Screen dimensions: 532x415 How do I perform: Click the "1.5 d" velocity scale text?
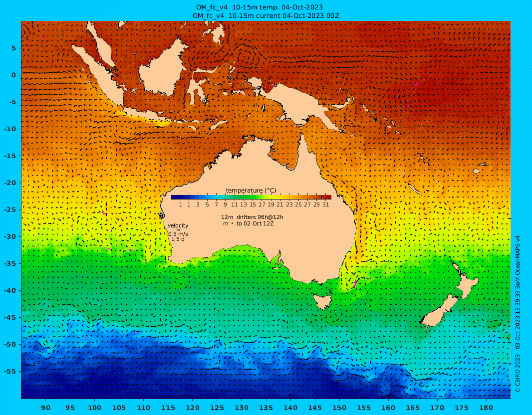[x=178, y=239]
